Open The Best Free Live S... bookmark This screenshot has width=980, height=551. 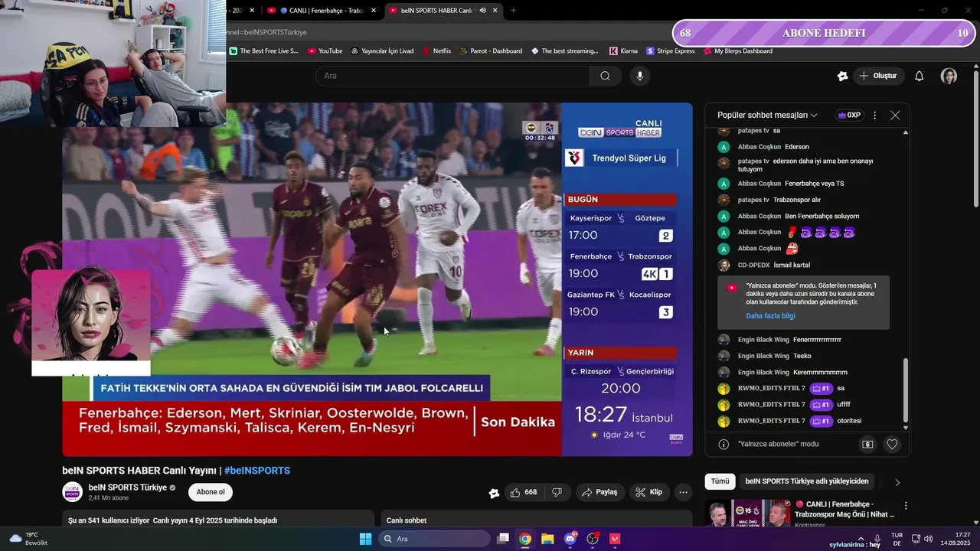264,51
